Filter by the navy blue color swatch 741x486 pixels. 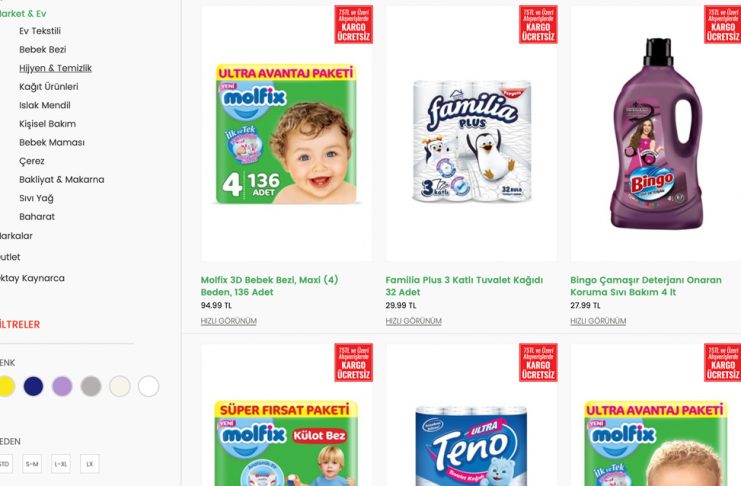(x=34, y=386)
